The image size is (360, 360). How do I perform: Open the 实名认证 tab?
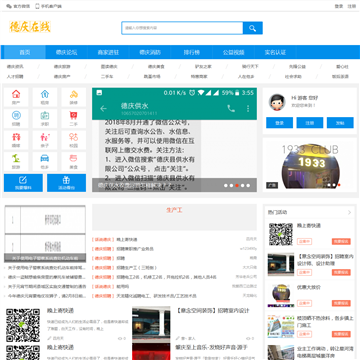click(x=275, y=52)
